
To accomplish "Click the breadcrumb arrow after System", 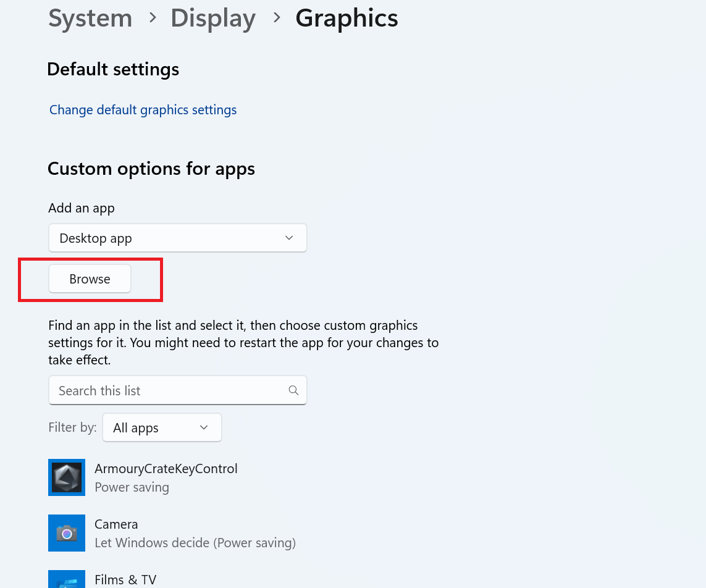I will 152,19.
